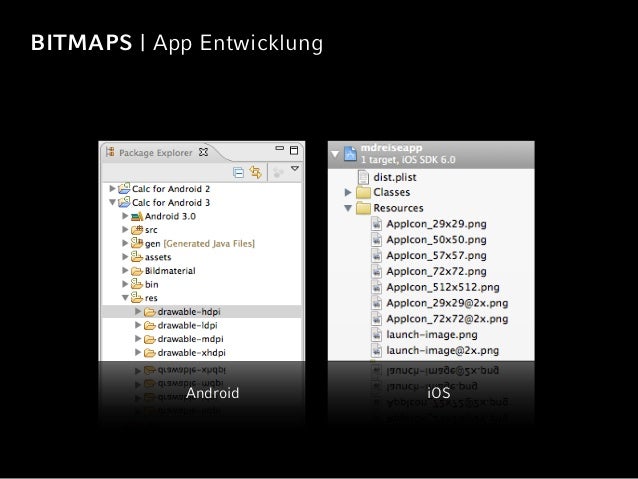This screenshot has width=638, height=479.
Task: Expand the assets folder arrow
Action: (x=125, y=257)
